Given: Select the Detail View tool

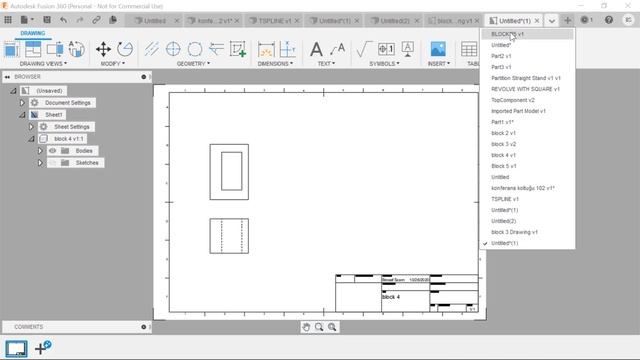Looking at the screenshot, I should pyautogui.click(x=76, y=49).
